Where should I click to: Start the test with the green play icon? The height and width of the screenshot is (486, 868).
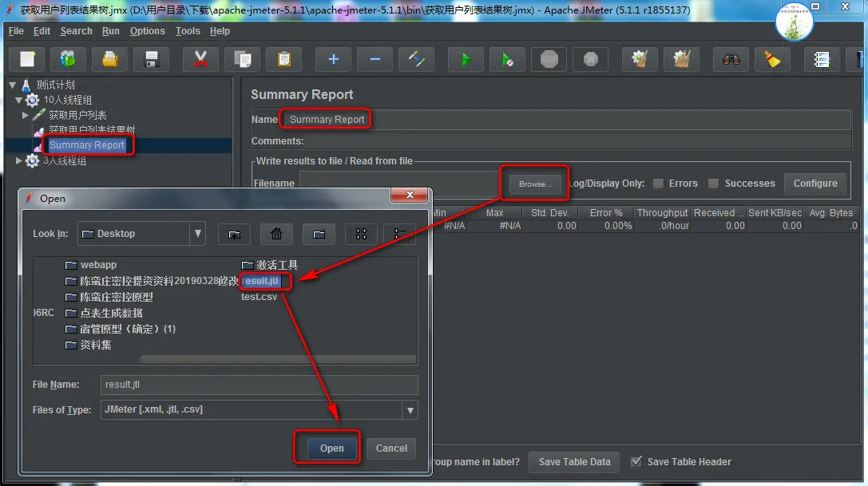[466, 59]
